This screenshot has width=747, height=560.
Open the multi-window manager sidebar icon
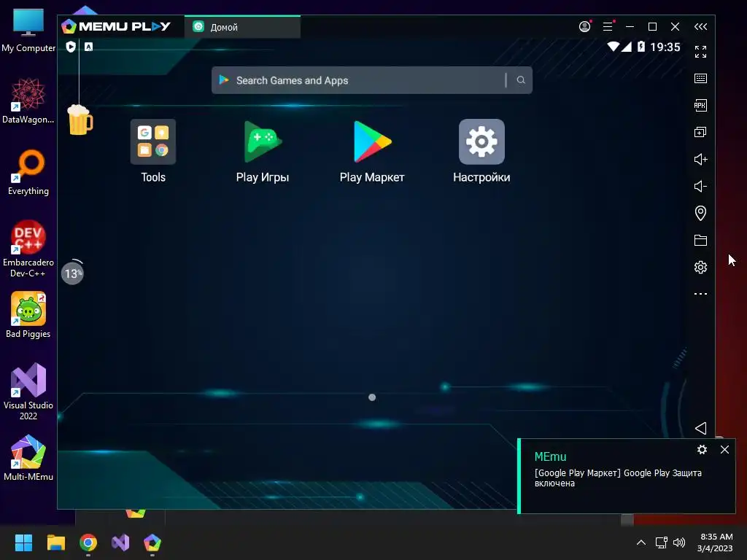coord(700,132)
